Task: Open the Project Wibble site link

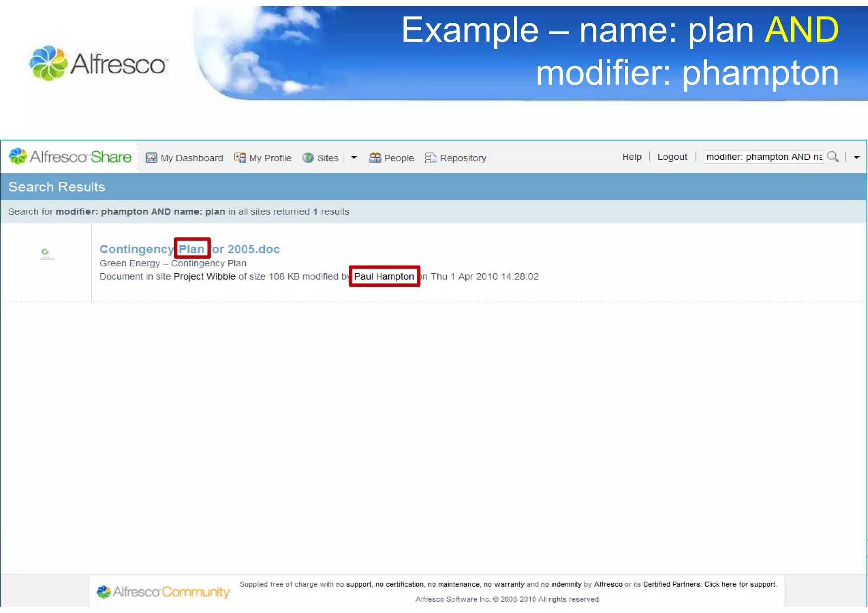Action: coord(205,277)
